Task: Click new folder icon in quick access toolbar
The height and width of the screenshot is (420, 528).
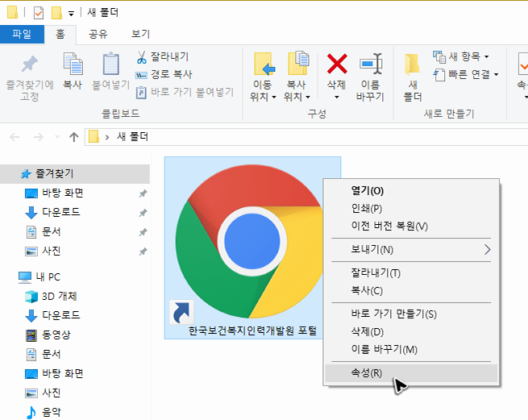Action: [56, 13]
